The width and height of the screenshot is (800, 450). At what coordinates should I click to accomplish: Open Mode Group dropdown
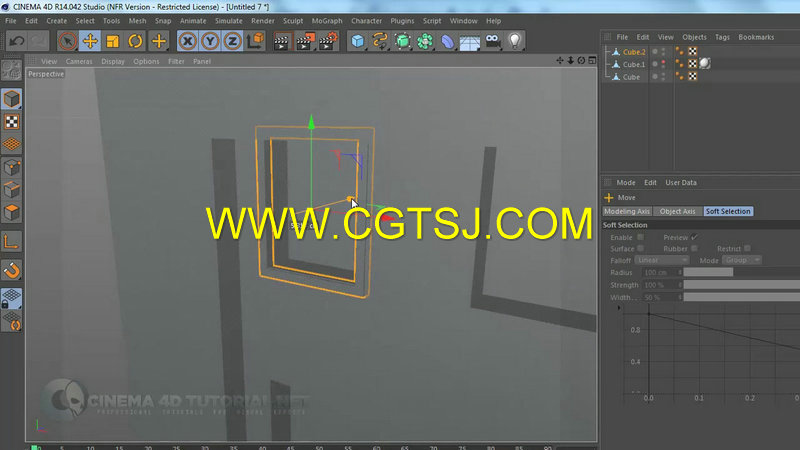(x=741, y=260)
